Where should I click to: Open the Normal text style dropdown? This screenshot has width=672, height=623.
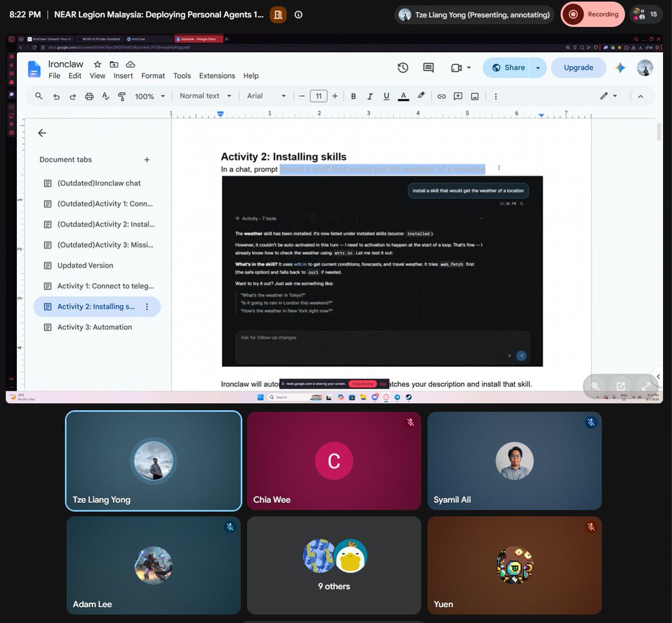click(205, 96)
